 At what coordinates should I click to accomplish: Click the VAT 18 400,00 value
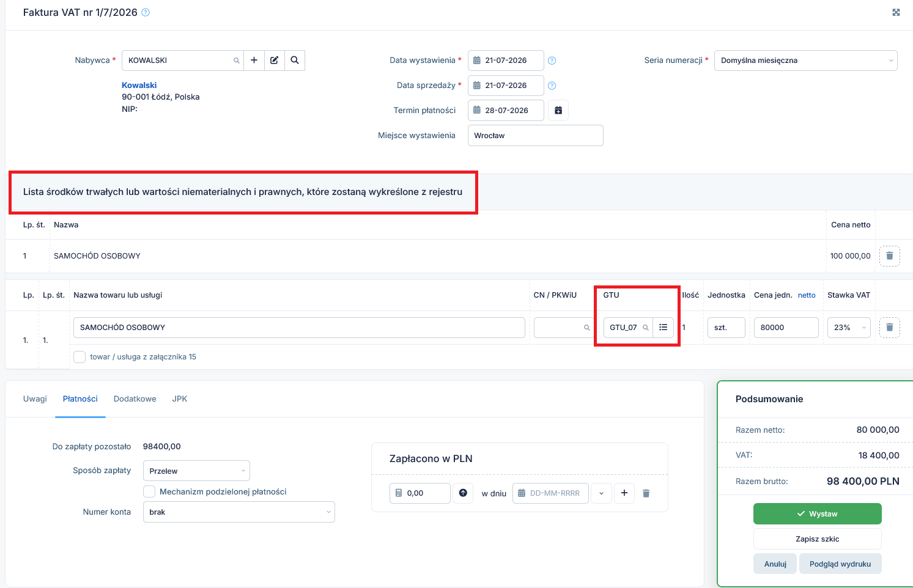pyautogui.click(x=879, y=455)
